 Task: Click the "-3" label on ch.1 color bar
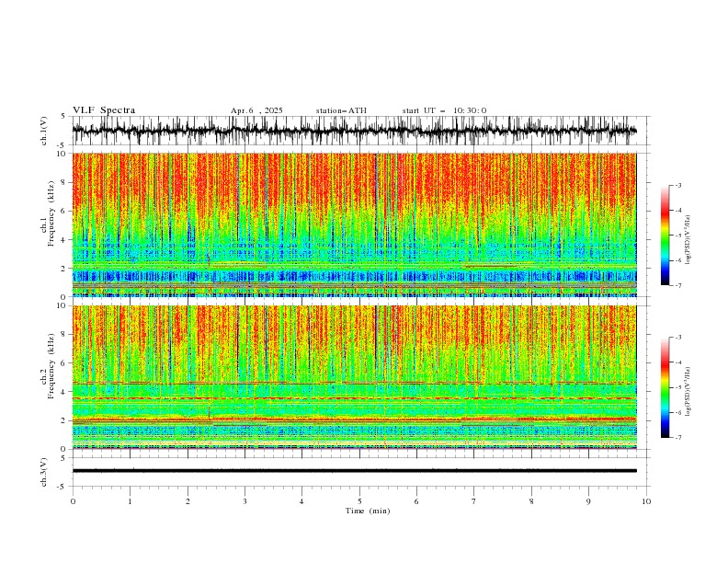[678, 185]
